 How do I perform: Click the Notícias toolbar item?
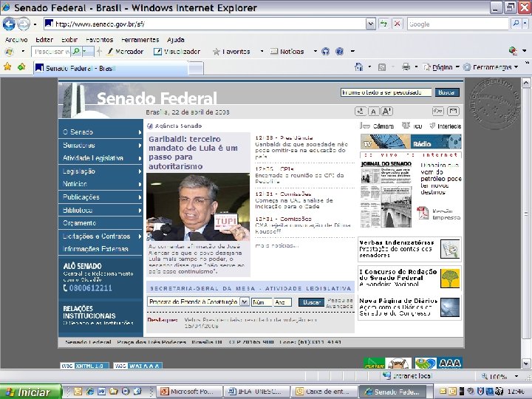tap(287, 52)
